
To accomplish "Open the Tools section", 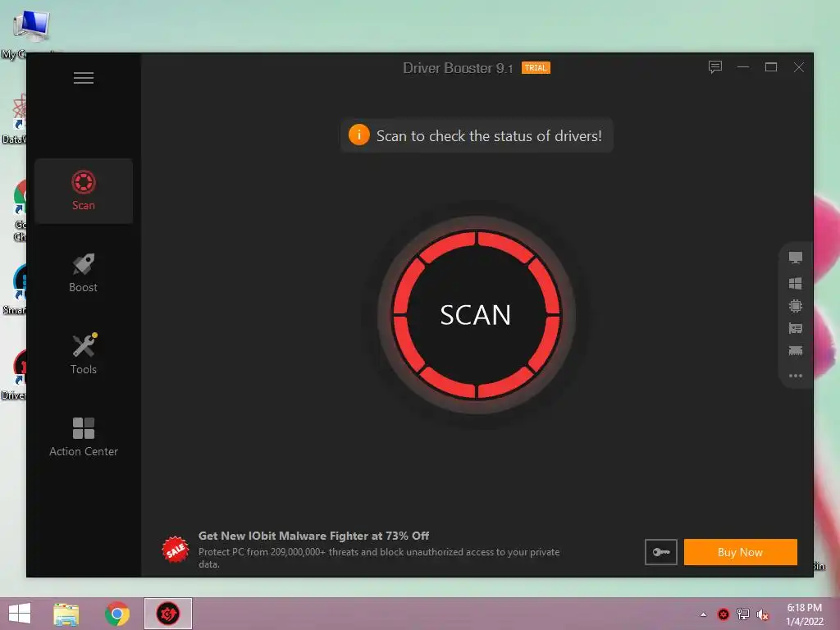I will (84, 354).
